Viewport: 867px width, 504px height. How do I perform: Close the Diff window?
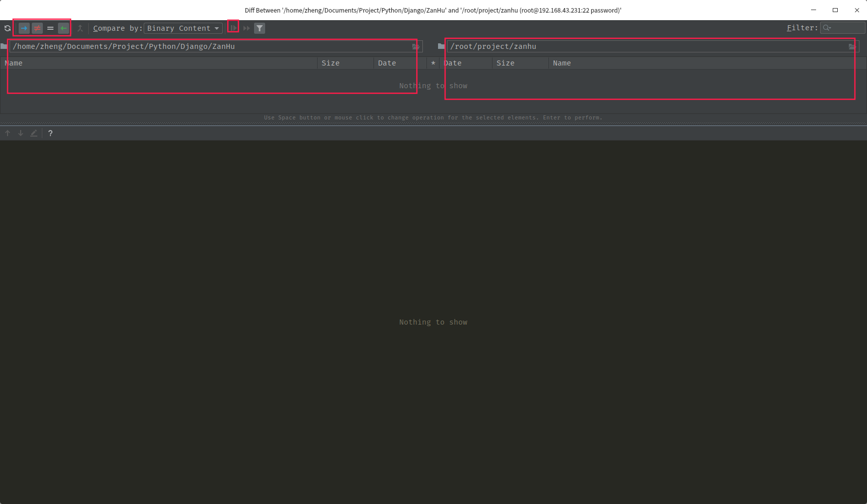point(857,10)
